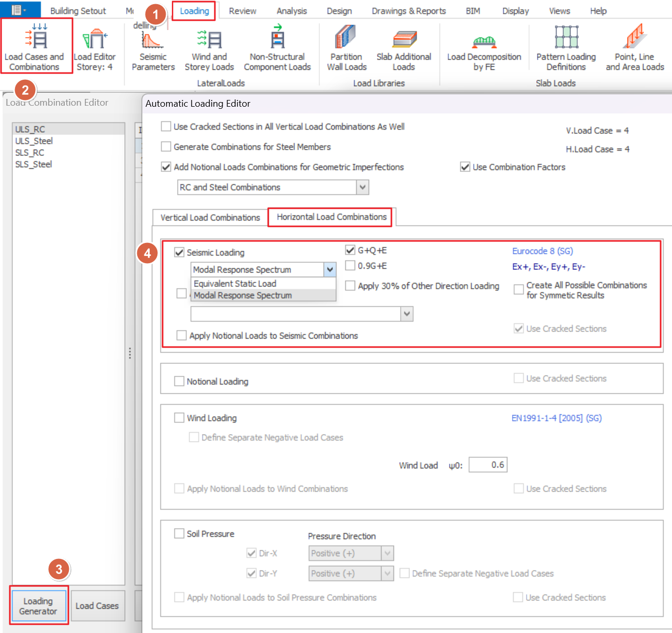The height and width of the screenshot is (633, 672).
Task: Switch to Vertical Load Combinations tab
Action: click(210, 218)
